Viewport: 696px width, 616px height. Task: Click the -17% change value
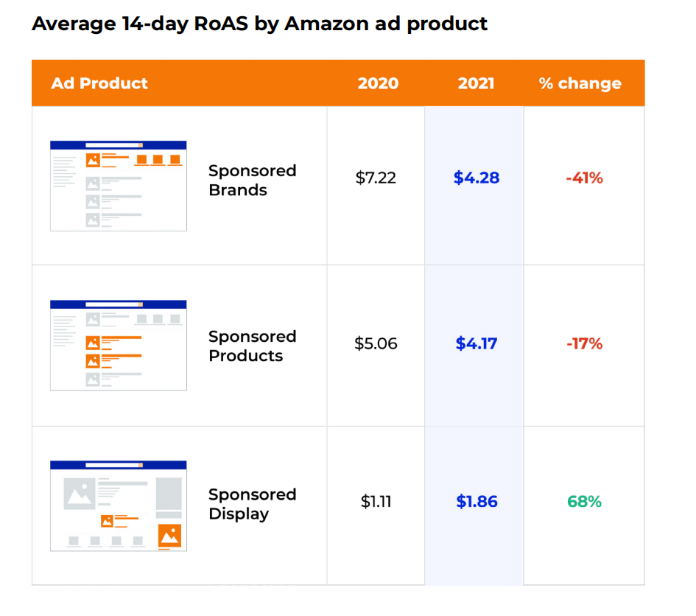(584, 343)
